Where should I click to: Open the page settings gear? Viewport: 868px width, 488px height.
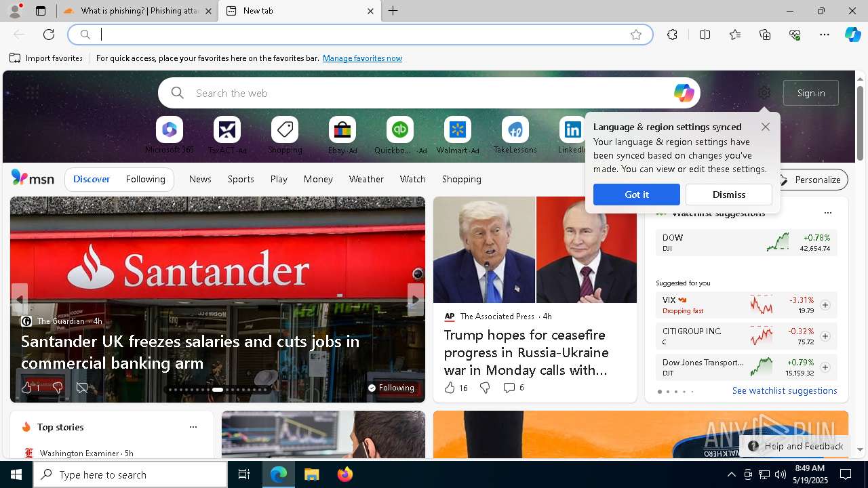pyautogui.click(x=764, y=93)
